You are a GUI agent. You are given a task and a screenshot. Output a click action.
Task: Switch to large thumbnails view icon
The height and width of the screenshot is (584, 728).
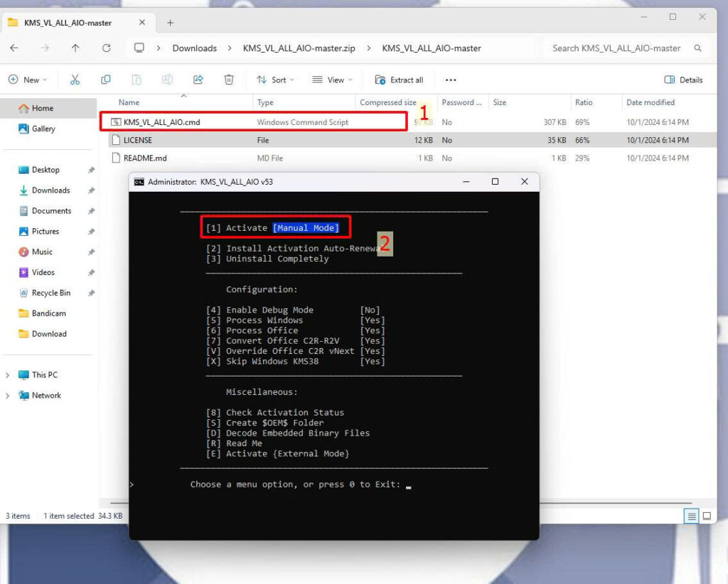707,516
